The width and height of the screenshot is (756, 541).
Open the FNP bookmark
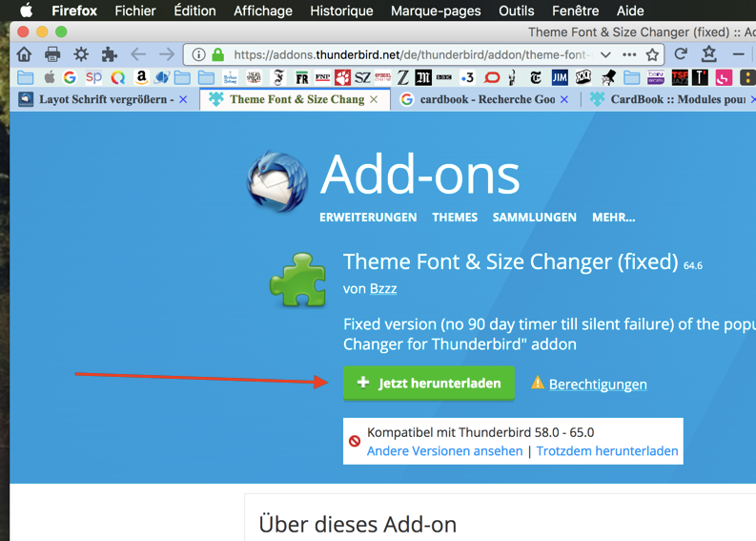322,77
